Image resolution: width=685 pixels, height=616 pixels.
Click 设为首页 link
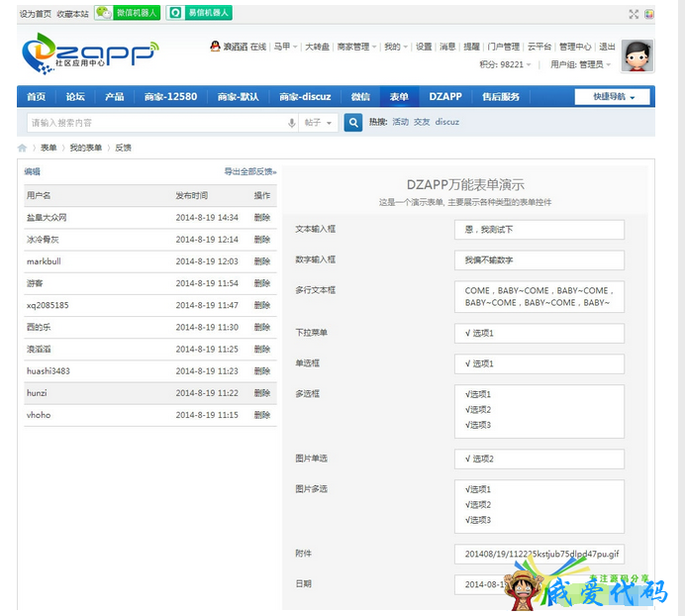[x=35, y=14]
